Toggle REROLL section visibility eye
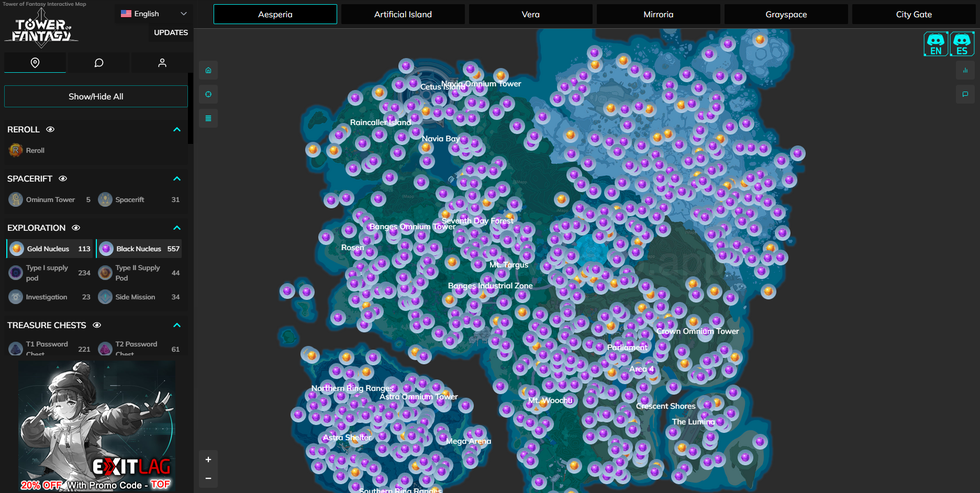Screen dimensions: 980x493 50,129
